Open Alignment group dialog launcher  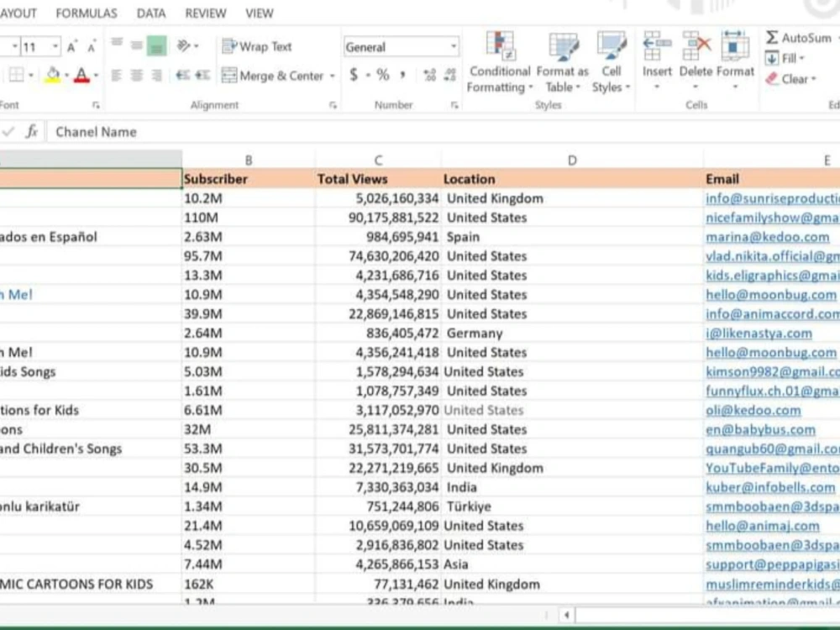click(x=333, y=105)
